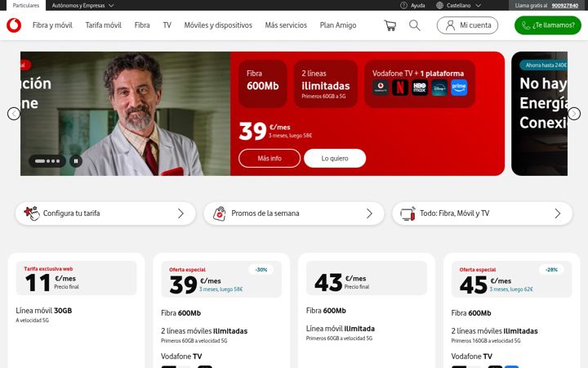588x368 pixels.
Task: Open Promos de la semana chevron
Action: click(x=369, y=213)
